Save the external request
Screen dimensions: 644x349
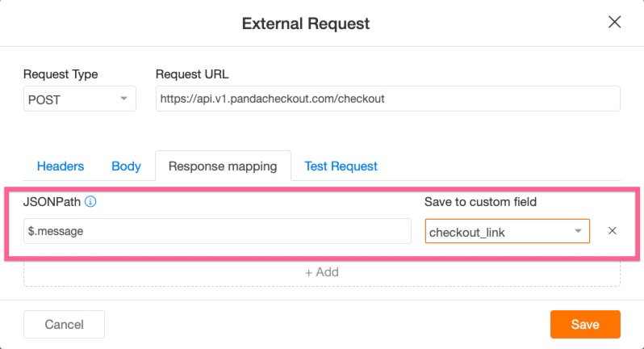[x=585, y=324]
